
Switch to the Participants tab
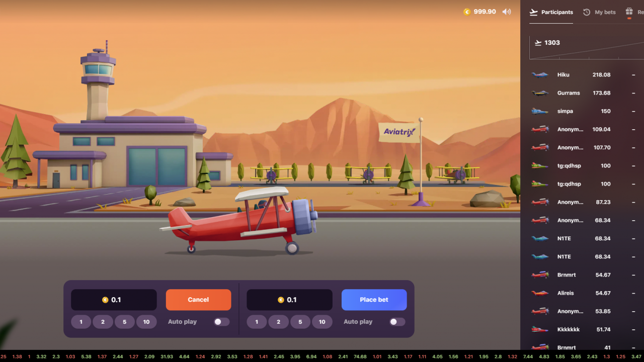pos(551,12)
